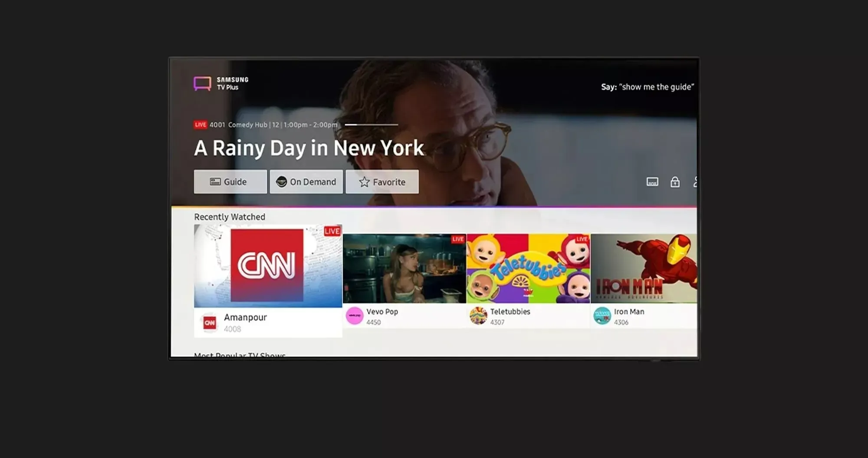Click the A Rainy Day in New York title
Screen dimensions: 868x458
(x=309, y=148)
